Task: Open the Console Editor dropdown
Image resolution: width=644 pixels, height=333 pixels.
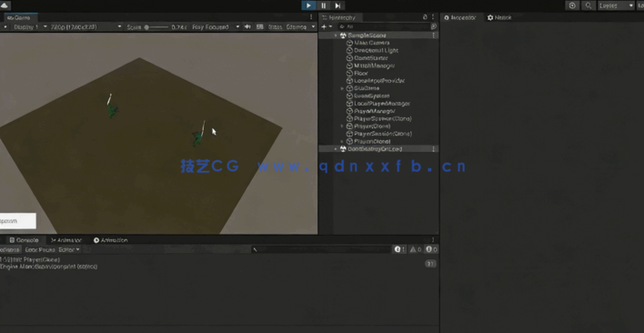Action: click(69, 249)
